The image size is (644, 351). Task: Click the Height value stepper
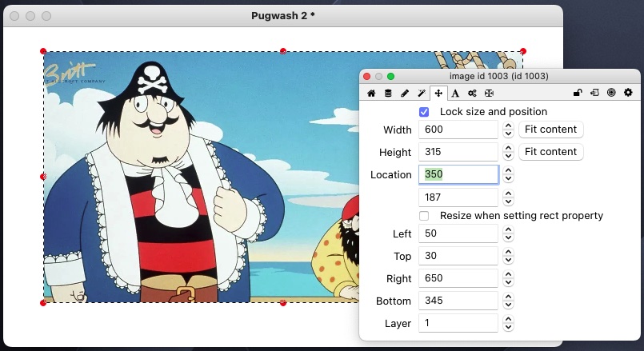(x=508, y=152)
